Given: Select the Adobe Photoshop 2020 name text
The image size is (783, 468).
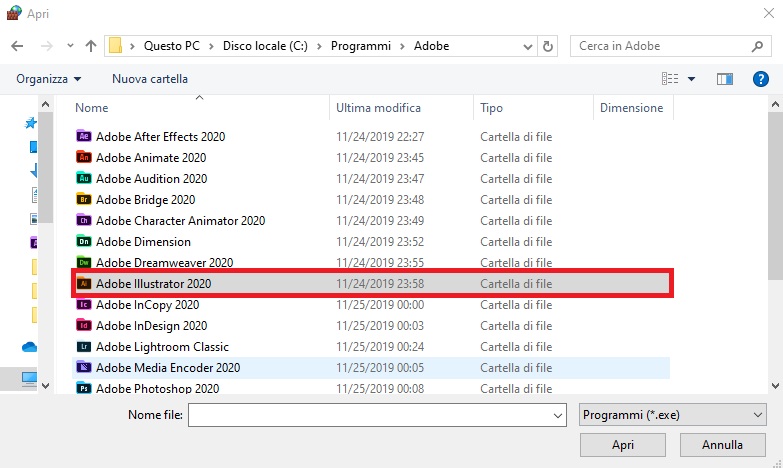Looking at the screenshot, I should [x=157, y=388].
